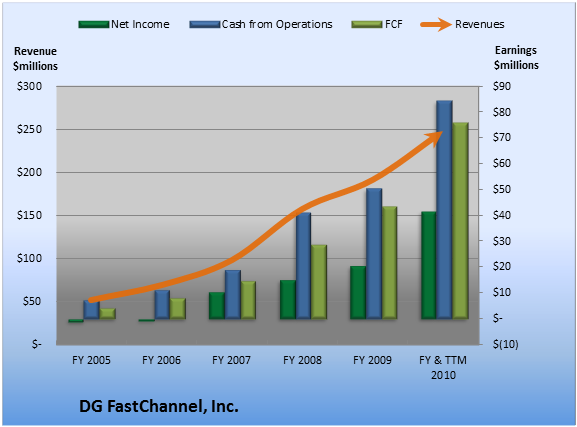Select the 'Revenues' legend label
This screenshot has width=577, height=427.
click(x=479, y=24)
